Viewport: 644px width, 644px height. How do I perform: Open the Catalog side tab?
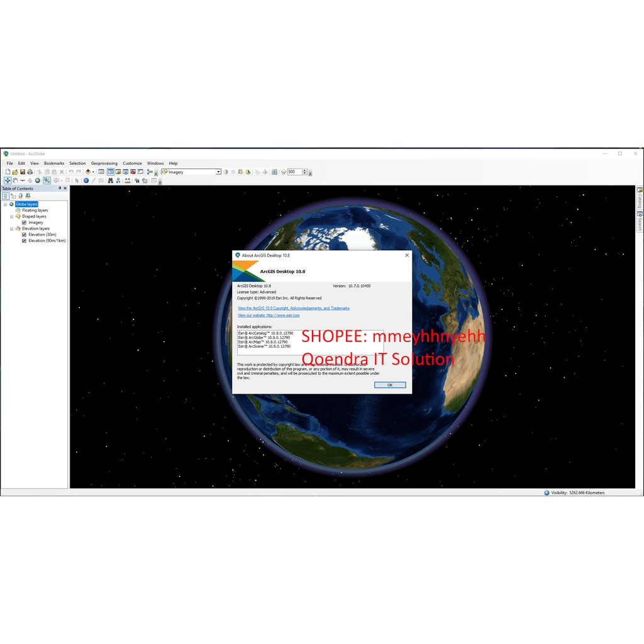click(640, 198)
